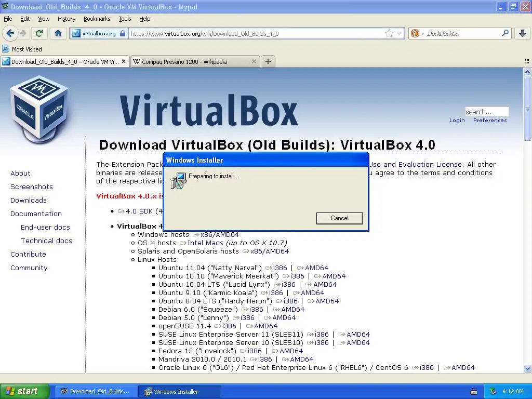Screen dimensions: 532x399
Task: Open the DuckDuckGo search engine selector
Action: pyautogui.click(x=417, y=33)
